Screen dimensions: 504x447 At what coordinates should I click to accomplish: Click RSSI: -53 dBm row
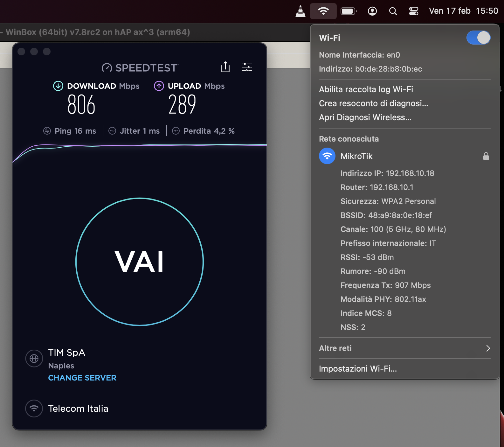click(367, 257)
